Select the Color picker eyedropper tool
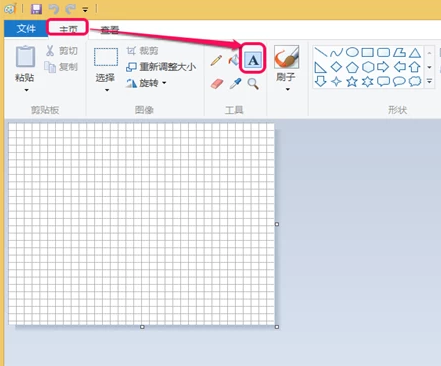The height and width of the screenshot is (366, 441). click(235, 84)
